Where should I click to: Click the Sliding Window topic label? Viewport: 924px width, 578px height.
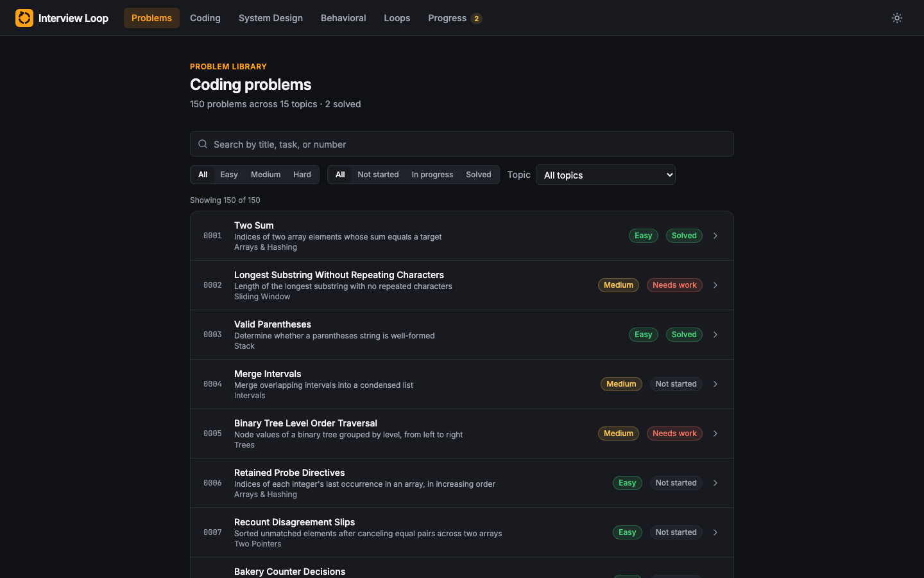tap(262, 297)
